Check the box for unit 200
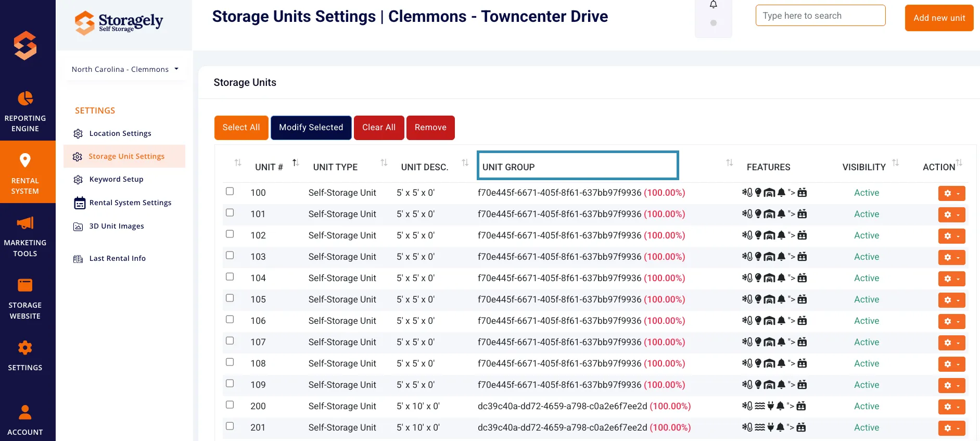This screenshot has width=980, height=441. (x=230, y=405)
